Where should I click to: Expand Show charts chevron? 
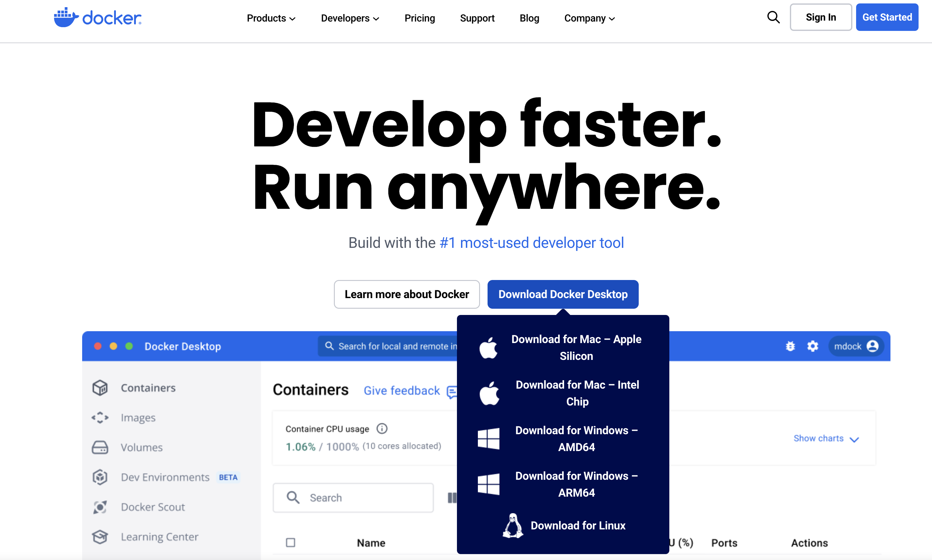pyautogui.click(x=854, y=439)
